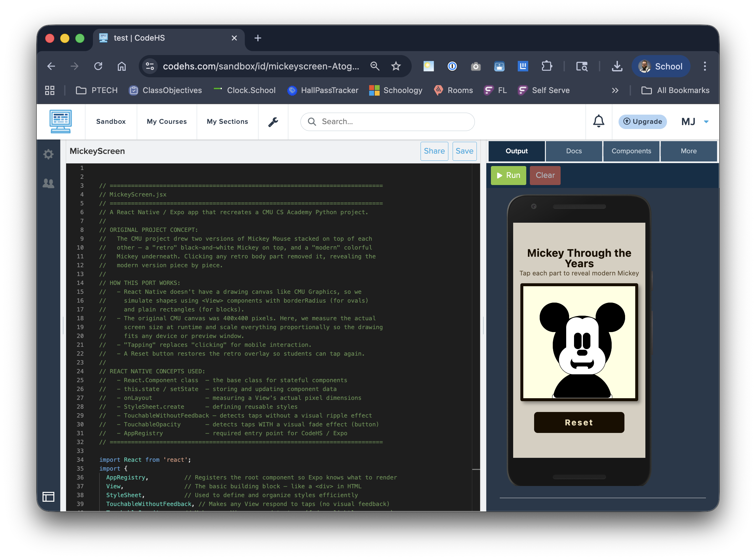This screenshot has height=560, width=756.
Task: Click the zoom magnifier in address bar
Action: point(375,66)
